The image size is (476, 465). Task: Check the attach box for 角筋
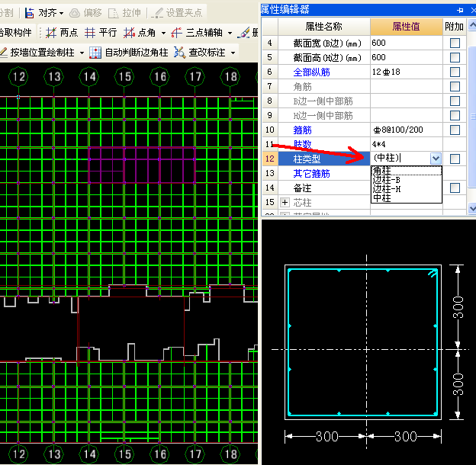coord(455,86)
